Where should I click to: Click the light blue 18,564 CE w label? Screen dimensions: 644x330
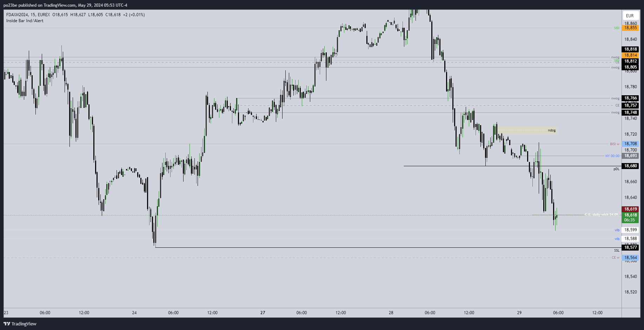tap(630, 258)
